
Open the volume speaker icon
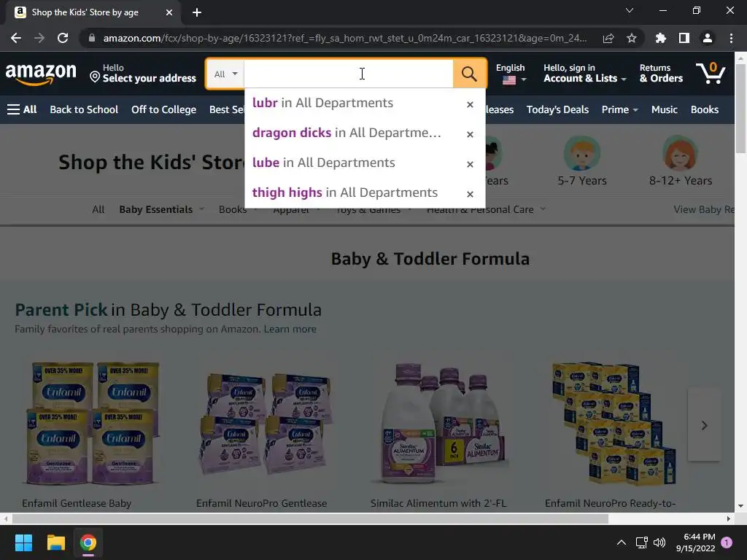(x=659, y=542)
